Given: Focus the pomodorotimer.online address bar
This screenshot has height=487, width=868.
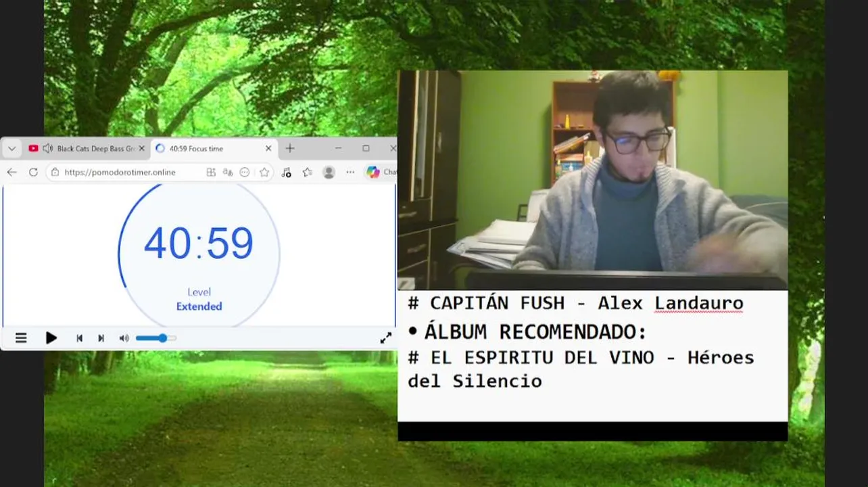Looking at the screenshot, I should coord(120,172).
